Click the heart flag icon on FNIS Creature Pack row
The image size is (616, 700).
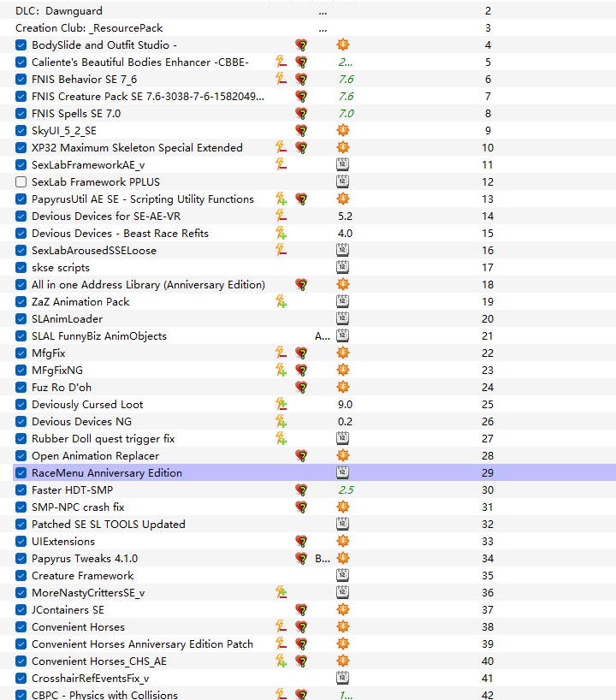[x=302, y=96]
